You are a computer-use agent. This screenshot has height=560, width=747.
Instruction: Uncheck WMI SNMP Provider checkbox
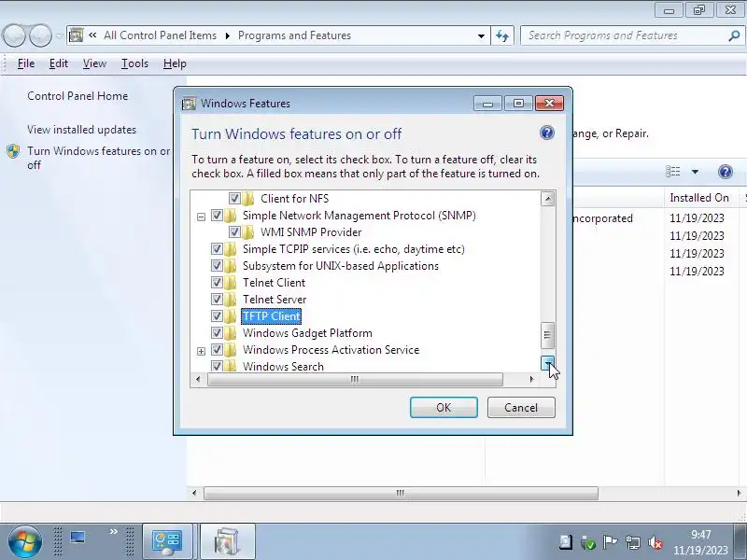pos(234,231)
